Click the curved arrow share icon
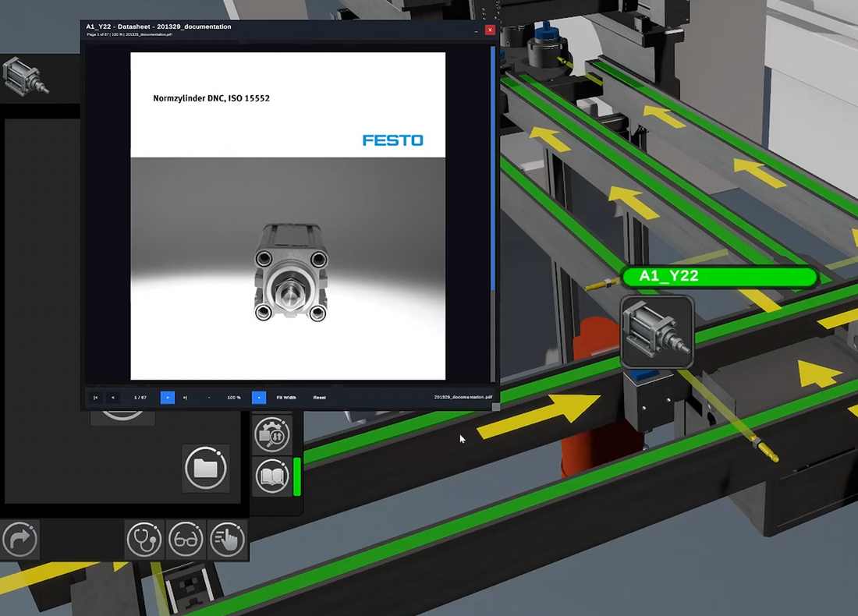This screenshot has height=616, width=858. click(x=19, y=540)
